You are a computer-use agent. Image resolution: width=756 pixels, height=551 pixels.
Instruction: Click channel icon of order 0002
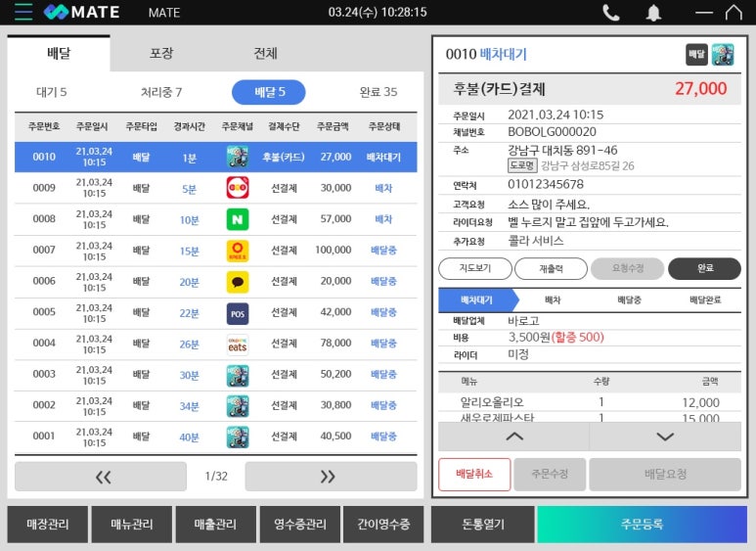coord(238,406)
